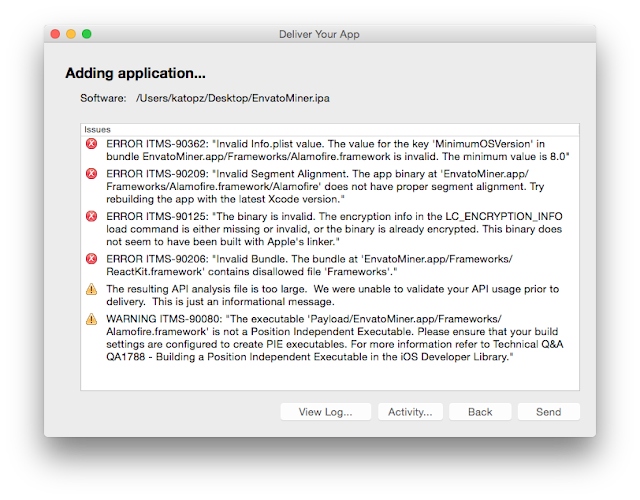Click warning icon for ITMS-90080
The image size is (640, 500).
(91, 319)
